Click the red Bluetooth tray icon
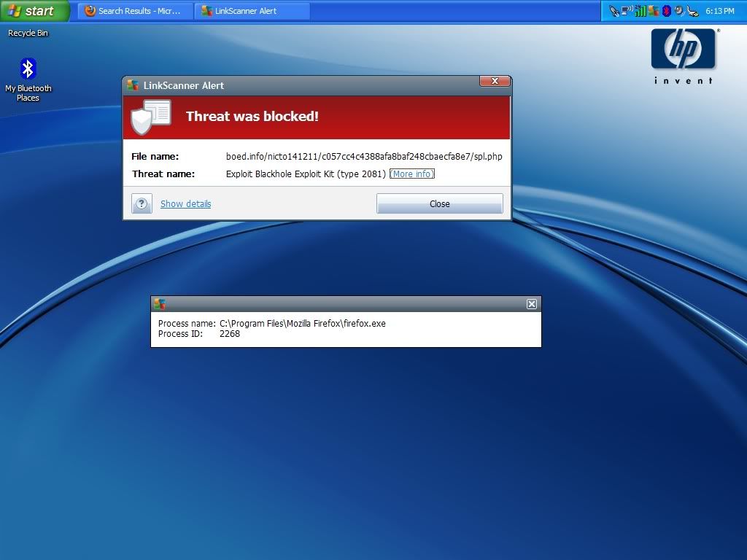 (667, 11)
